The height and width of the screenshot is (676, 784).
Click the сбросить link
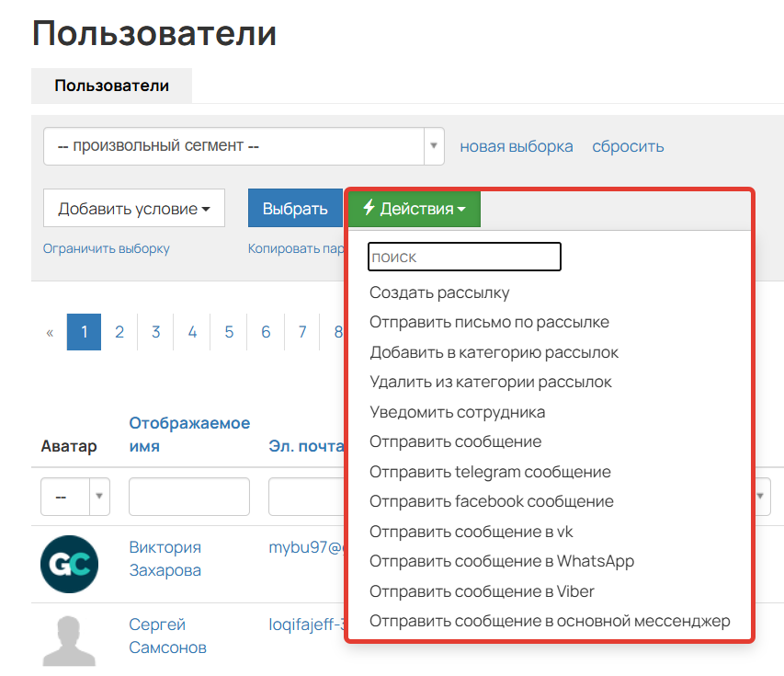(628, 146)
